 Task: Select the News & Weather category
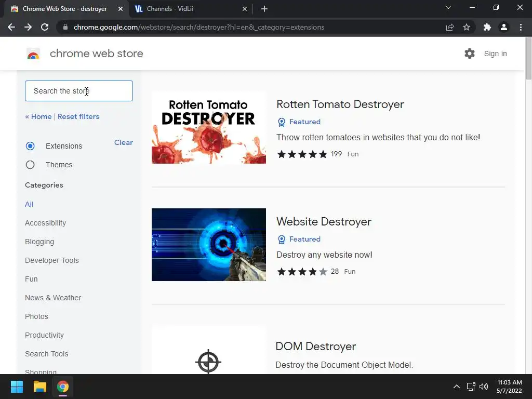[53, 298]
